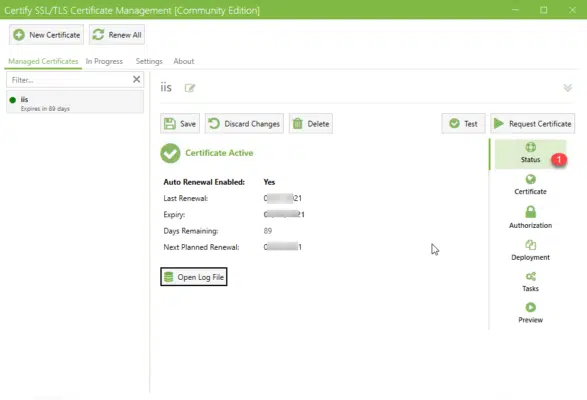The width and height of the screenshot is (587, 400).
Task: Clear the filter with X icon
Action: (137, 79)
